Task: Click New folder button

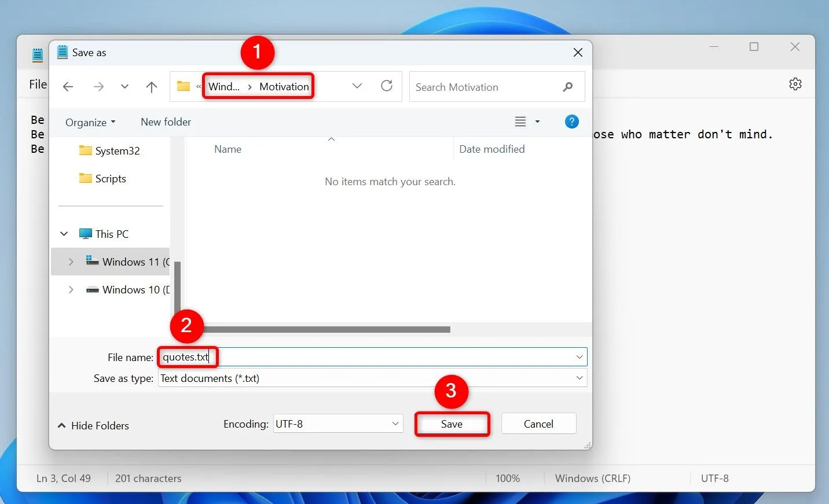Action: [166, 122]
